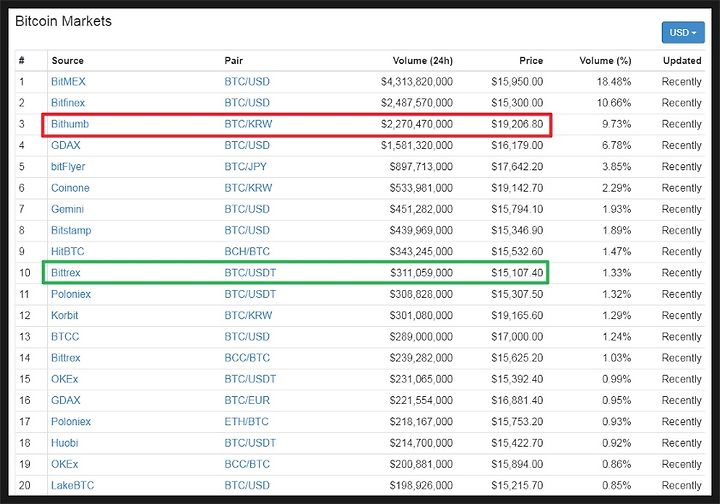The image size is (720, 504).
Task: Open the LakeBTC source link
Action: [73, 485]
